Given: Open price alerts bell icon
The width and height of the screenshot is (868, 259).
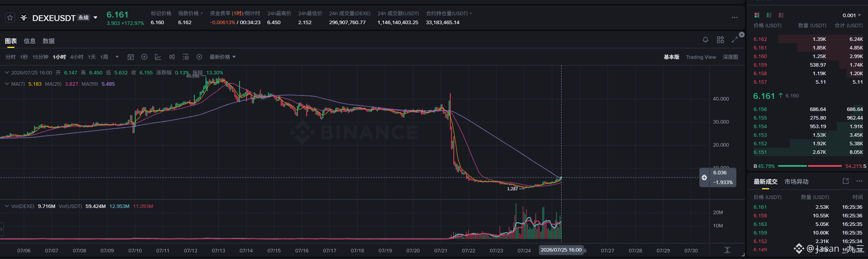Looking at the screenshot, I should (x=705, y=40).
